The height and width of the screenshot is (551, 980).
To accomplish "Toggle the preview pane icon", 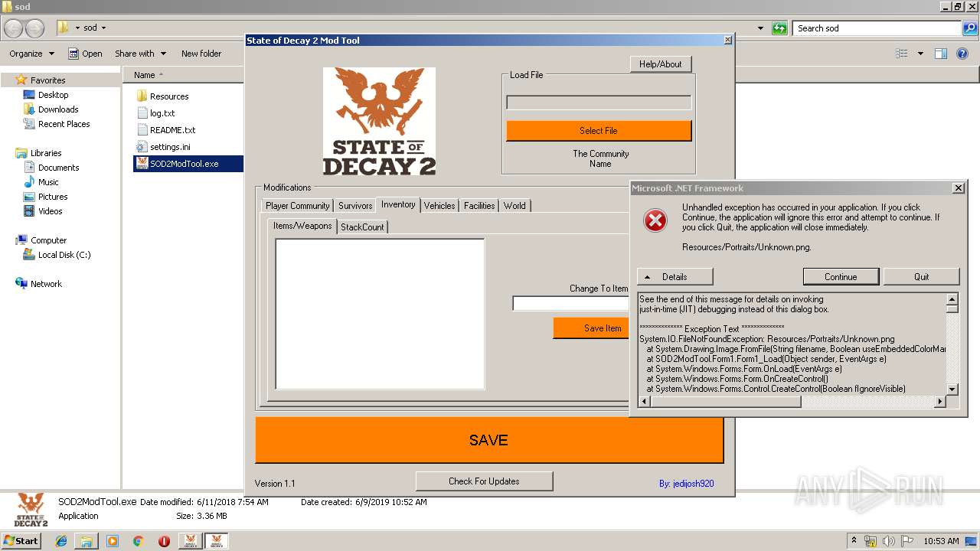I will (941, 54).
